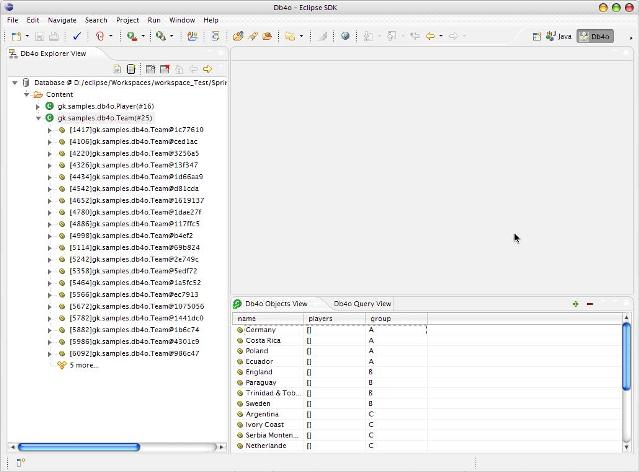
Task: Click the yellow forward arrow in Db4o Explorer
Action: pos(208,70)
